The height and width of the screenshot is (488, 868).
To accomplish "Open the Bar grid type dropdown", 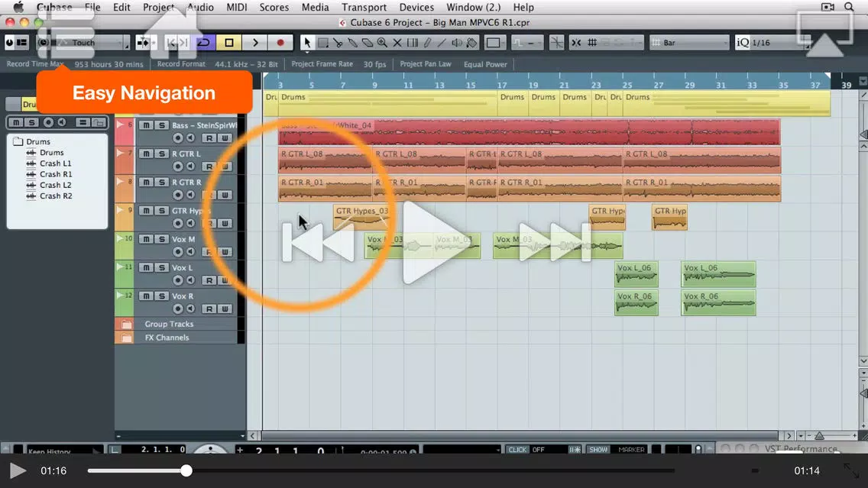I will (689, 43).
